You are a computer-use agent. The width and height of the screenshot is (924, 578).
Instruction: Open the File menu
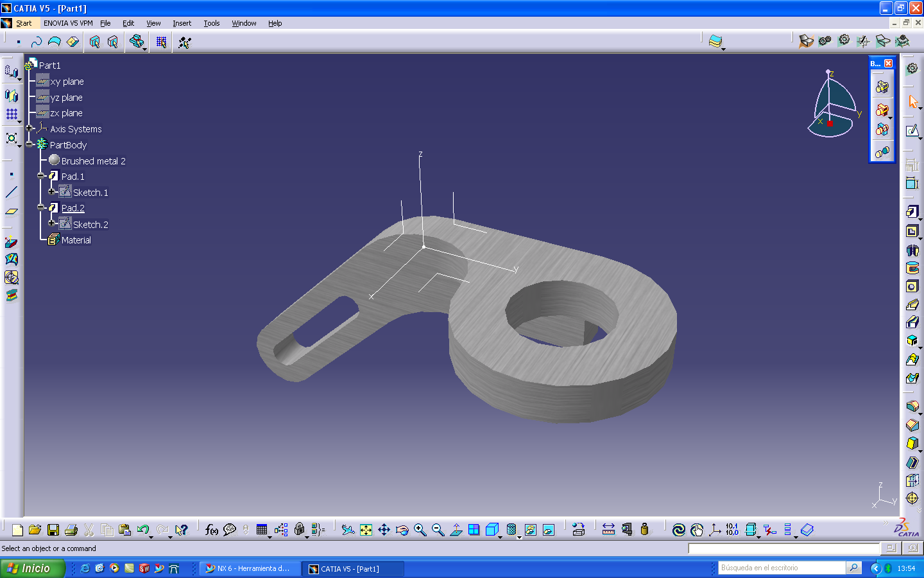pos(105,23)
